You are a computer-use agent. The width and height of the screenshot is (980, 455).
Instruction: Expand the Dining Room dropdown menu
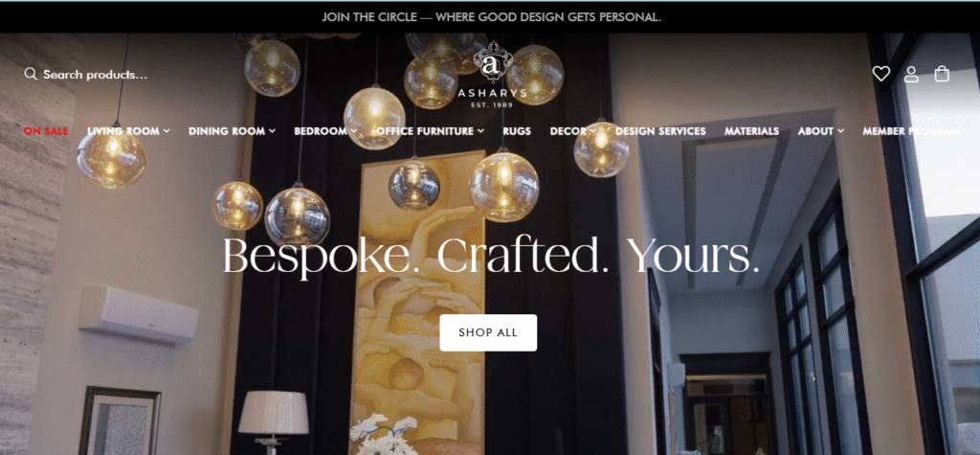[x=232, y=131]
